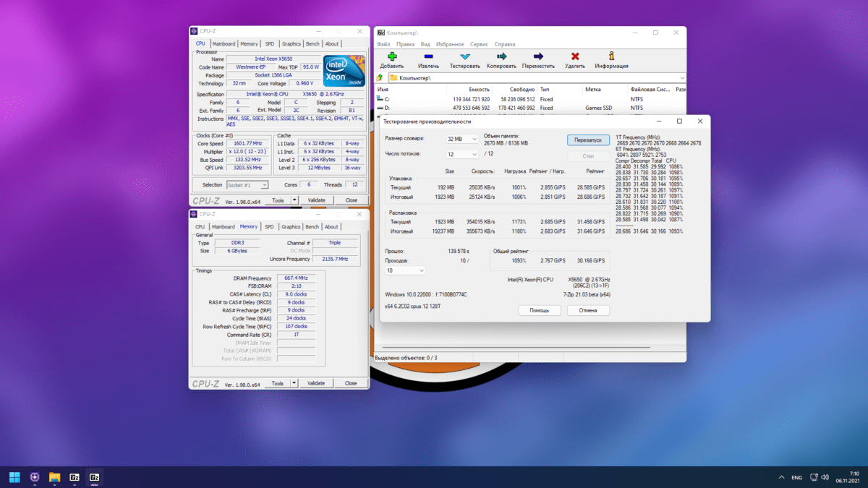This screenshot has width=868, height=488.
Task: Sort by the Свободно column header
Action: coord(516,90)
